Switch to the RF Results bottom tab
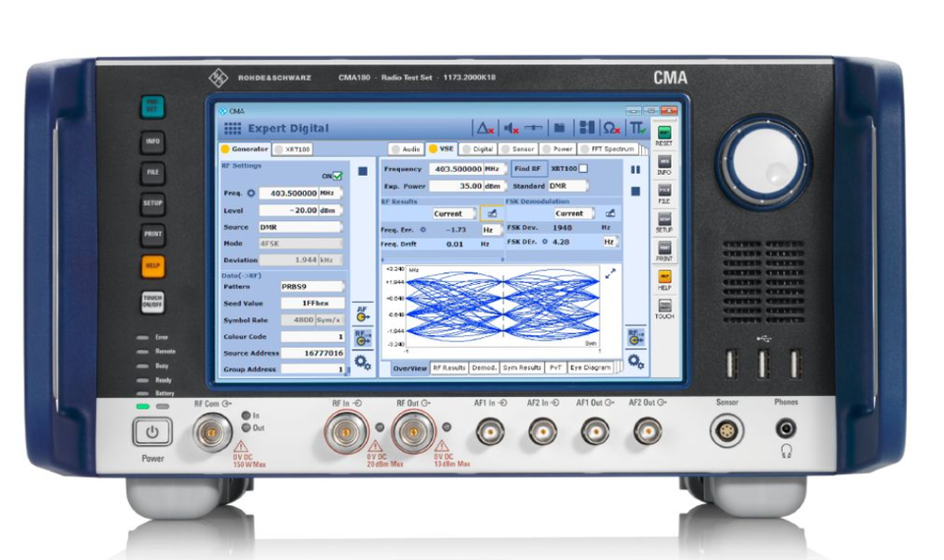The width and height of the screenshot is (944, 560). [x=449, y=367]
